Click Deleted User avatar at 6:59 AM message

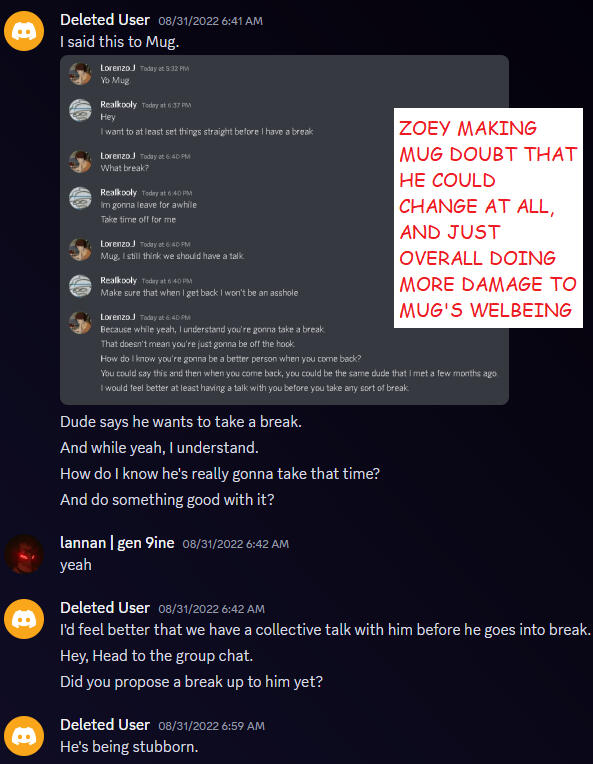pyautogui.click(x=24, y=736)
